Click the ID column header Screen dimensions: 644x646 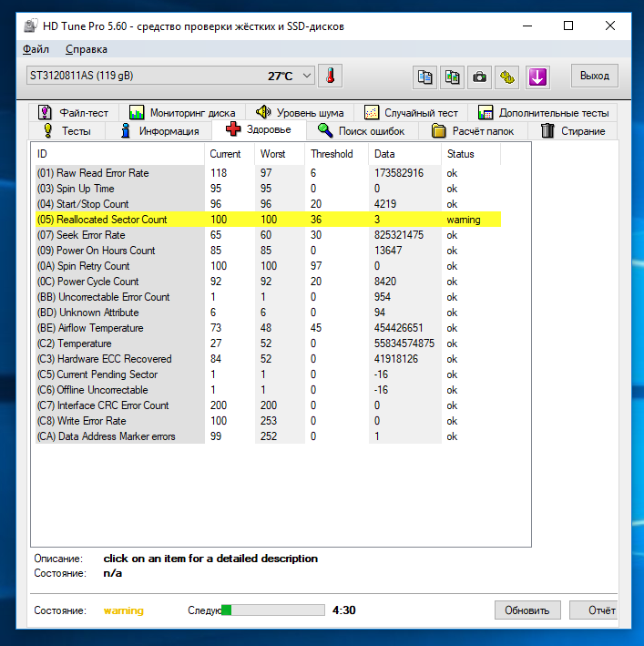119,154
